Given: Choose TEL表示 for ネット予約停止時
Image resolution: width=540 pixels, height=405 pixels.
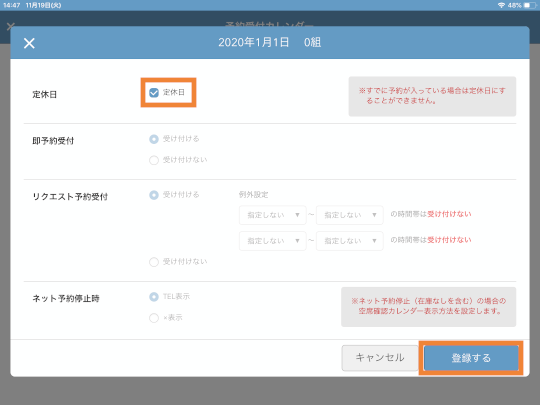Looking at the screenshot, I should coord(154,297).
